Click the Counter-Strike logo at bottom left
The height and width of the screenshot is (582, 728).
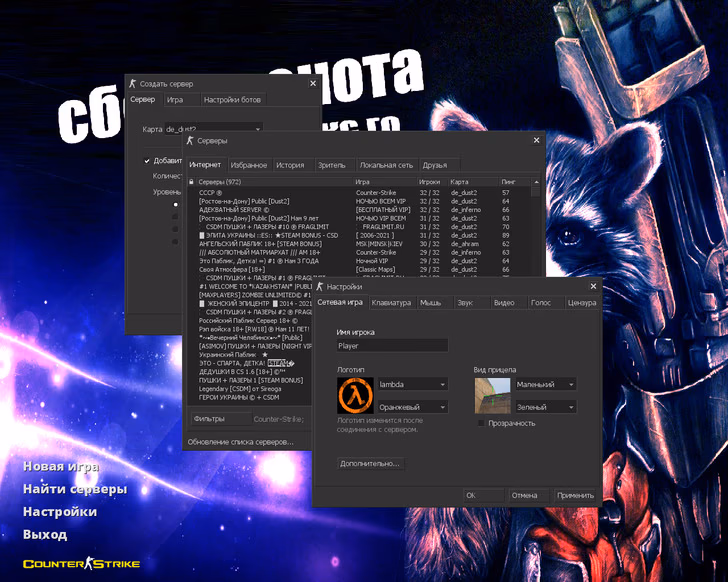[81, 564]
